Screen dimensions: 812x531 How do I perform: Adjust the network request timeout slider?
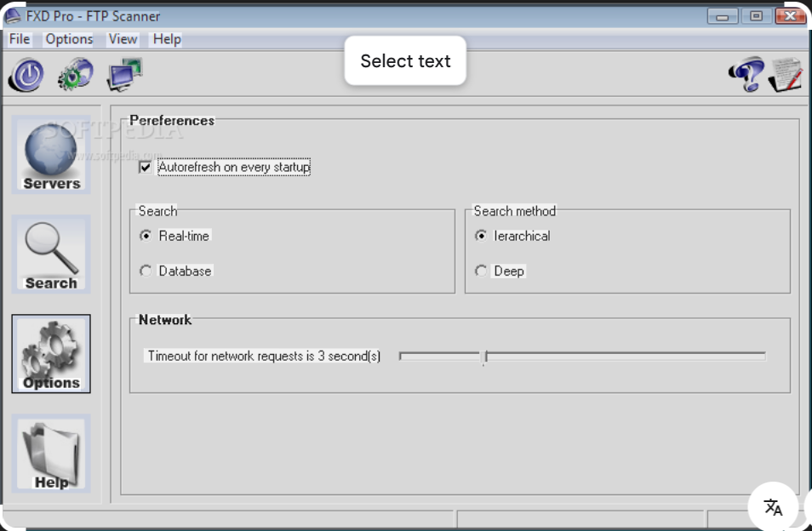click(x=484, y=356)
